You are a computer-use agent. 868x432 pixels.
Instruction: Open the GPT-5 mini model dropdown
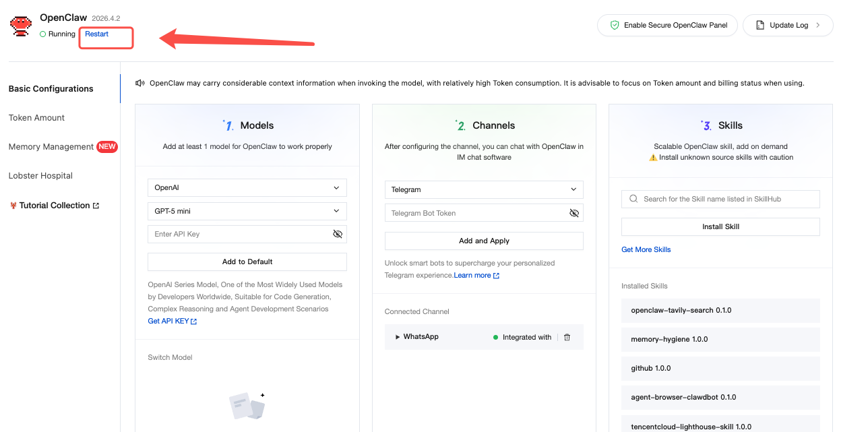coord(247,211)
